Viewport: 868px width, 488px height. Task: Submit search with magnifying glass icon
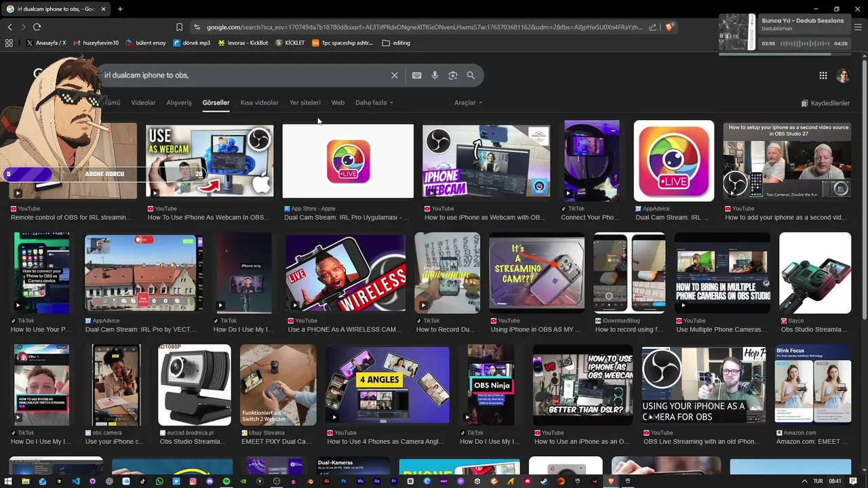471,75
